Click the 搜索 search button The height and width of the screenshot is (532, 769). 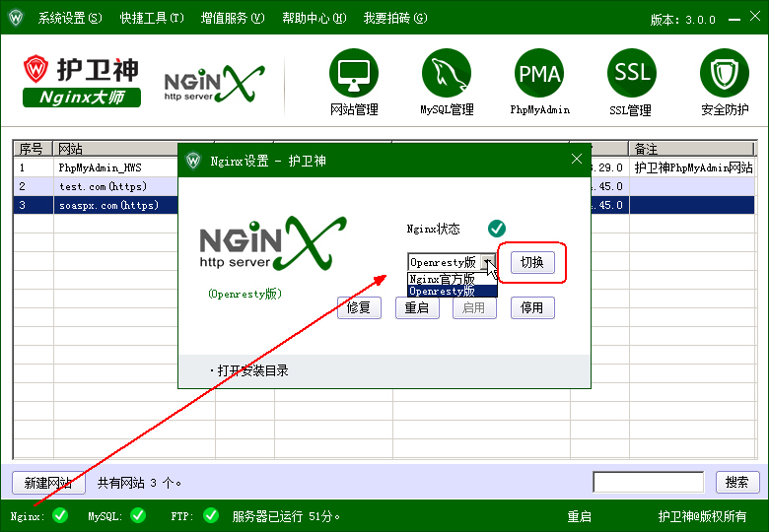[x=737, y=482]
